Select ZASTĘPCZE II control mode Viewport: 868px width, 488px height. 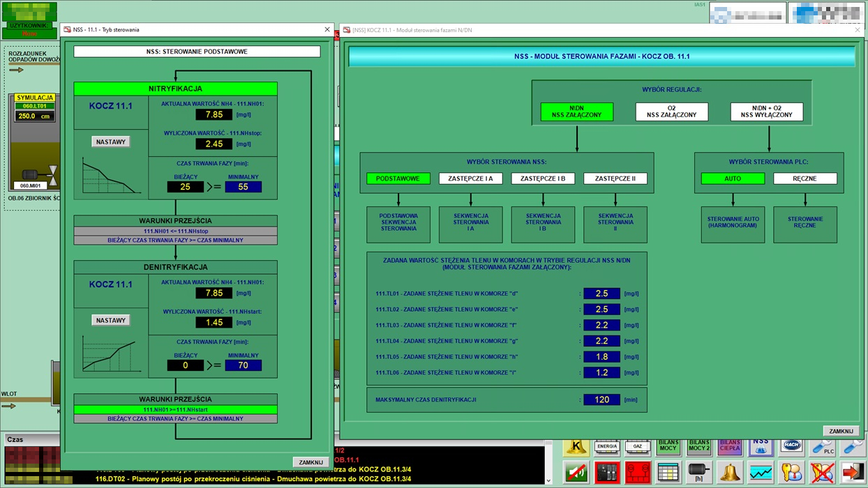coord(615,178)
